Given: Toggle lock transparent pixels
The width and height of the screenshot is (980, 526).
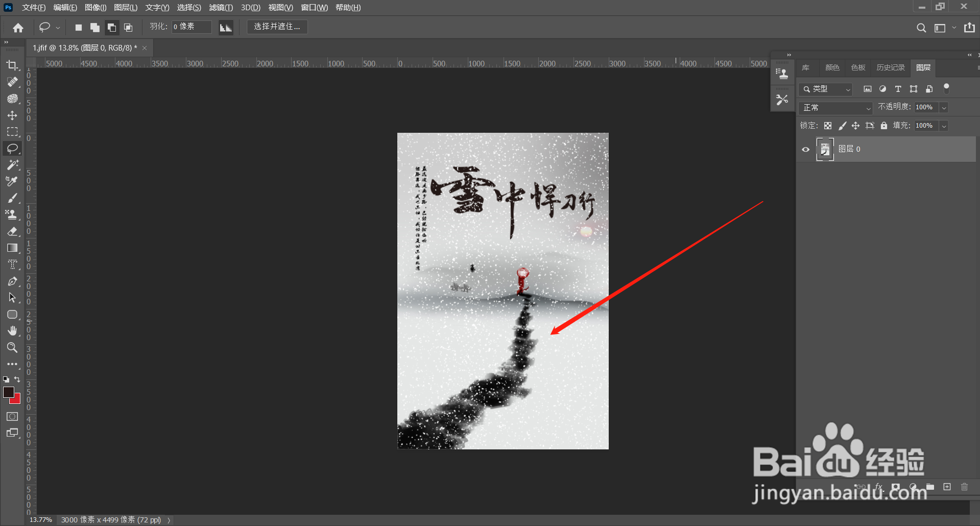Looking at the screenshot, I should point(828,126).
